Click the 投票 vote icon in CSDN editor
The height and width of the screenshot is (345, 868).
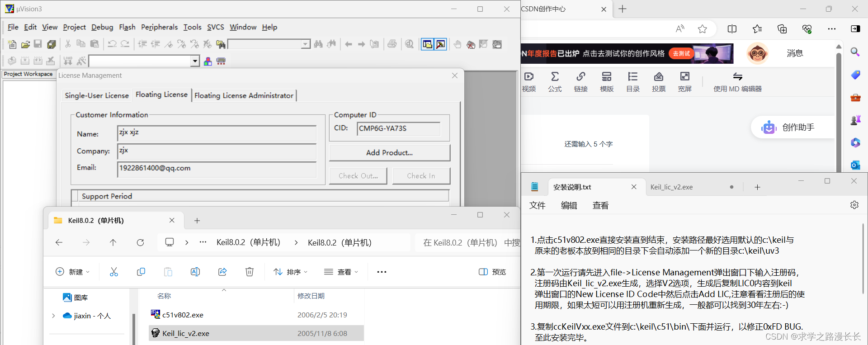pos(659,82)
